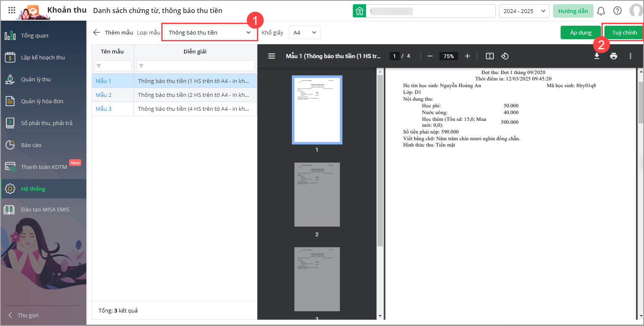Collapse the sidebar with Thu gọn
Image resolution: width=644 pixels, height=326 pixels.
[24, 315]
